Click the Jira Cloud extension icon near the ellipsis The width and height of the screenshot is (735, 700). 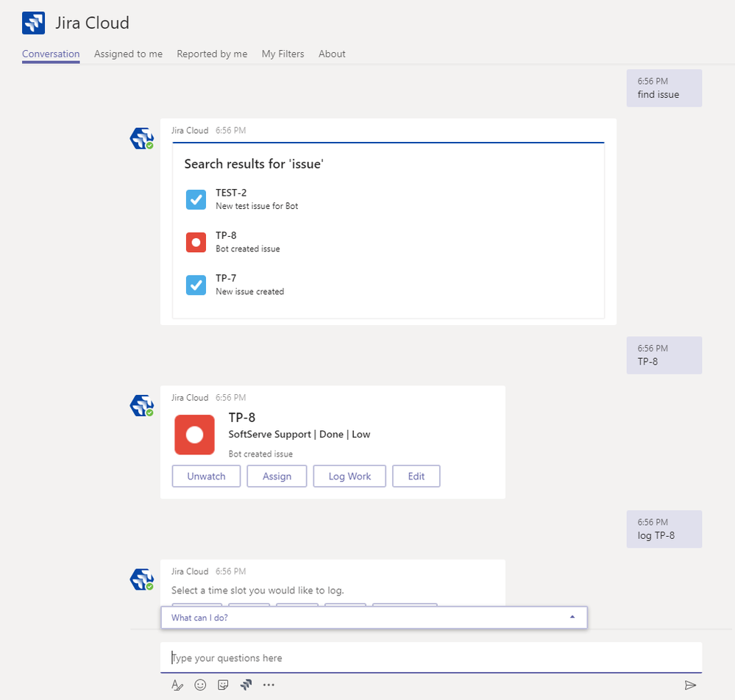(246, 685)
